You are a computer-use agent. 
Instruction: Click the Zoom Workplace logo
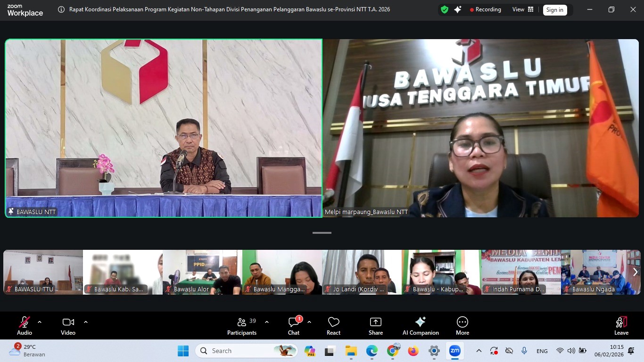click(25, 10)
